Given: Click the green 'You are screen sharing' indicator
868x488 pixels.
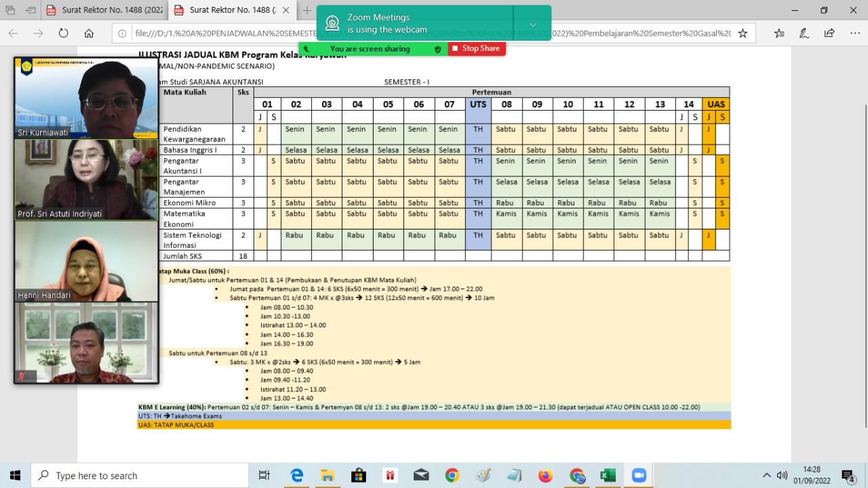Looking at the screenshot, I should click(x=370, y=49).
